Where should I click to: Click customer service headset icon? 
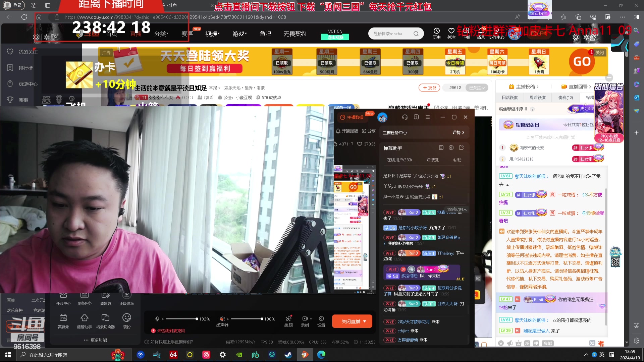coord(405,117)
